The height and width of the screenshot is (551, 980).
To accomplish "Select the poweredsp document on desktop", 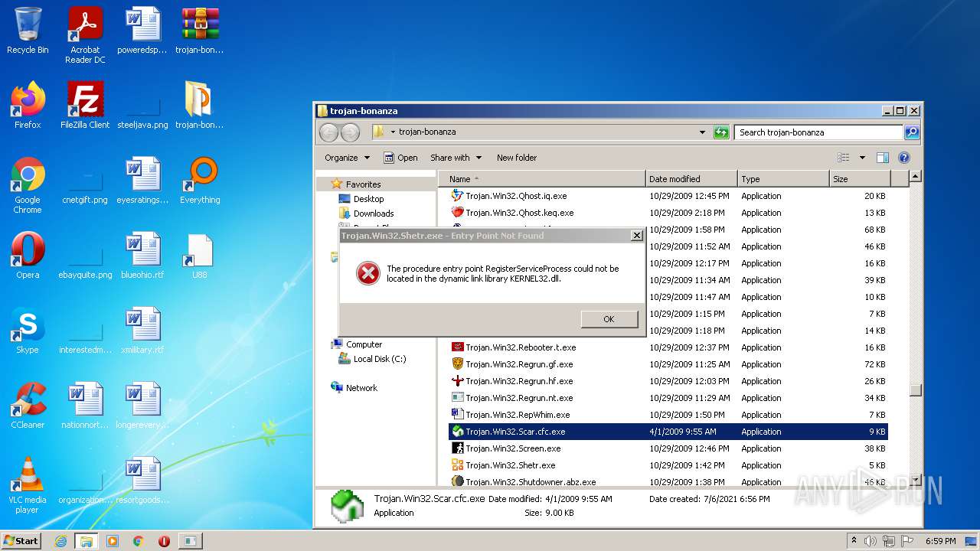I will tap(142, 31).
